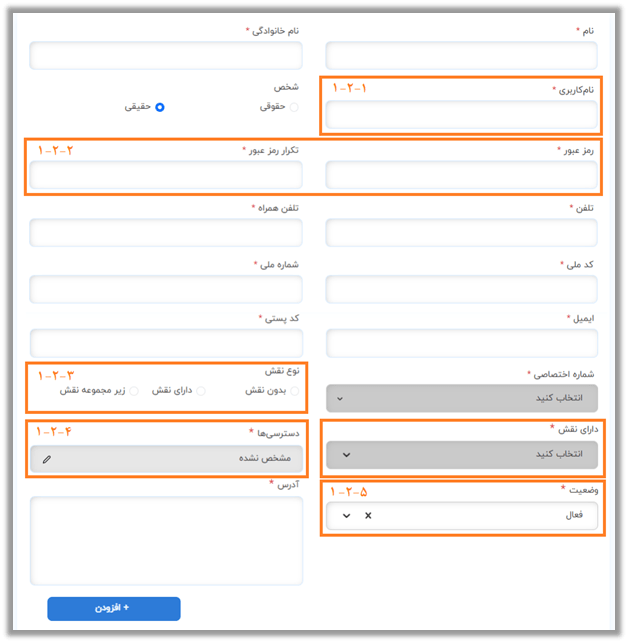Viewport: 628px width, 643px height.
Task: Focus the نام خانوادگی text field
Action: [166, 55]
